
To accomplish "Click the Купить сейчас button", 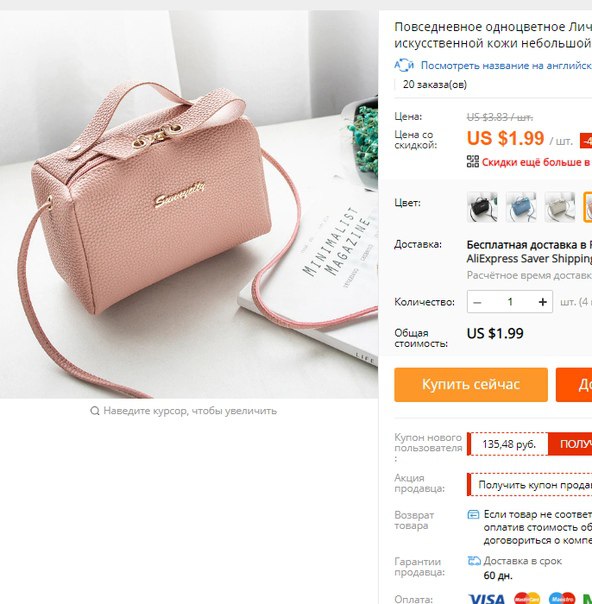I will 471,384.
